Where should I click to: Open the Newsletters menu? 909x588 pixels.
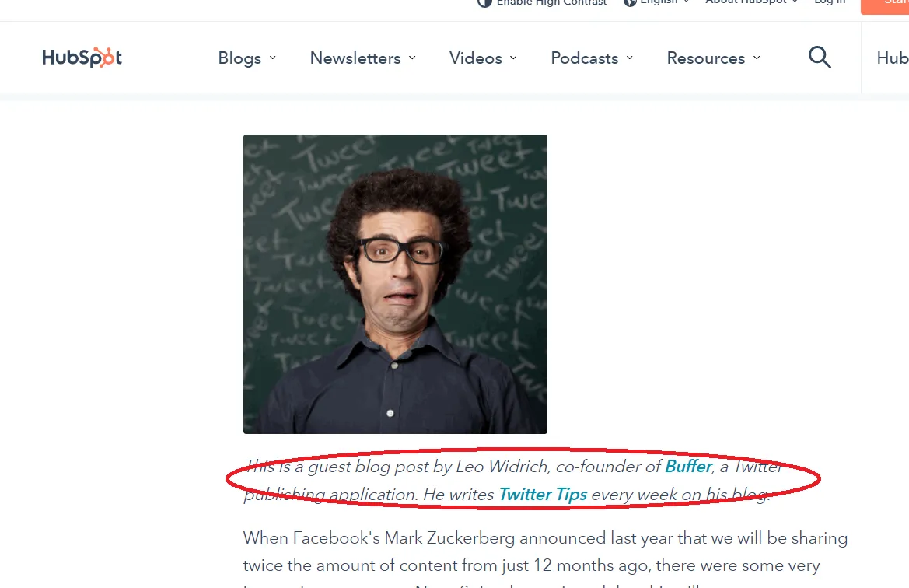(363, 58)
